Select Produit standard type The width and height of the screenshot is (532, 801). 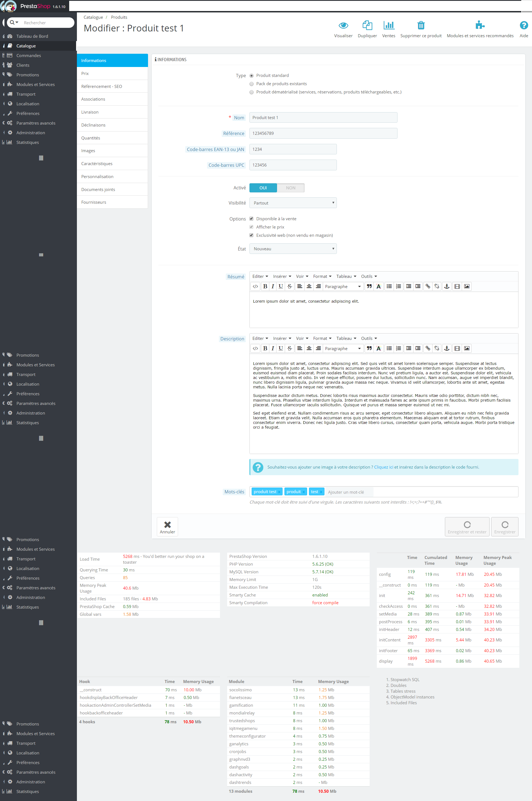click(x=251, y=76)
